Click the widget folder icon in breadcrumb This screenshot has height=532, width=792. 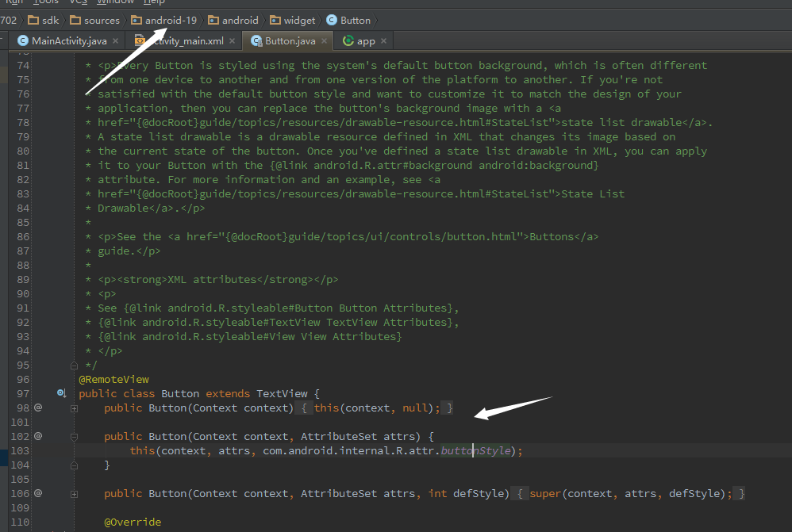pyautogui.click(x=275, y=20)
